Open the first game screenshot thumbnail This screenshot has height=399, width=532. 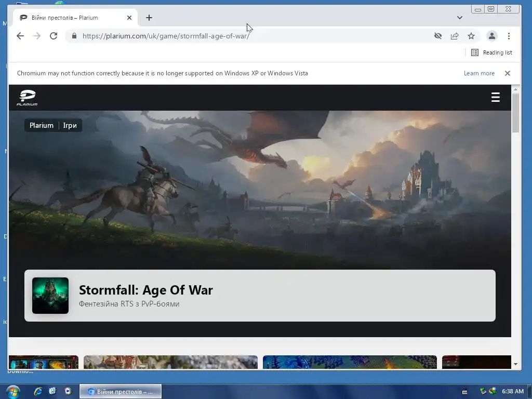click(44, 362)
